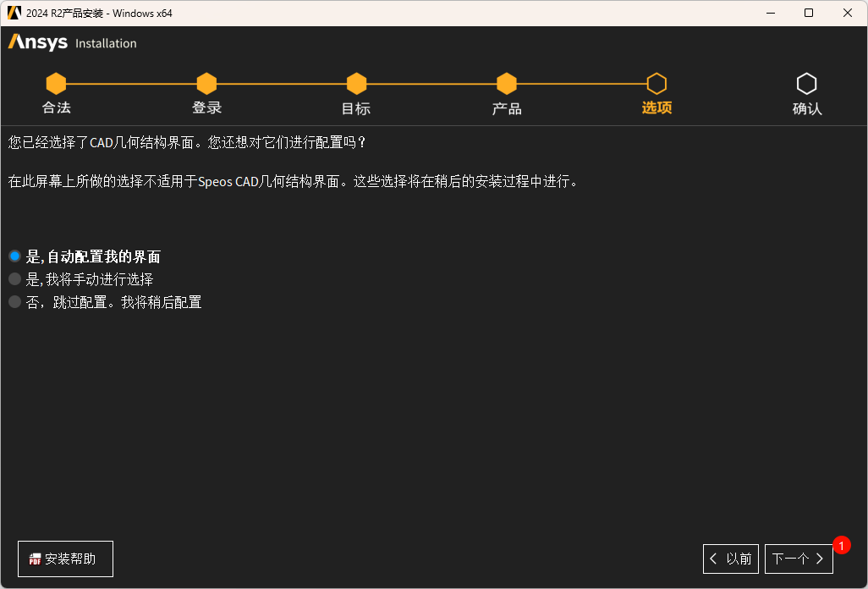Click the 合法 step label

pyautogui.click(x=57, y=107)
